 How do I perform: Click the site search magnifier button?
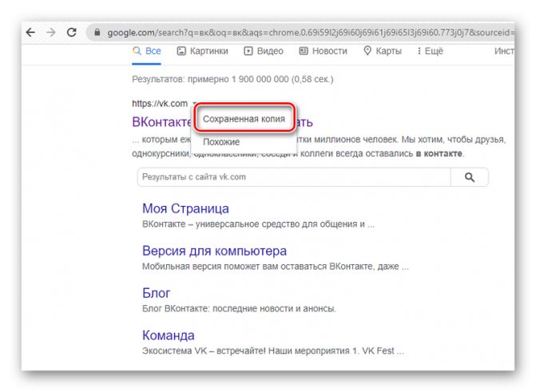point(470,177)
